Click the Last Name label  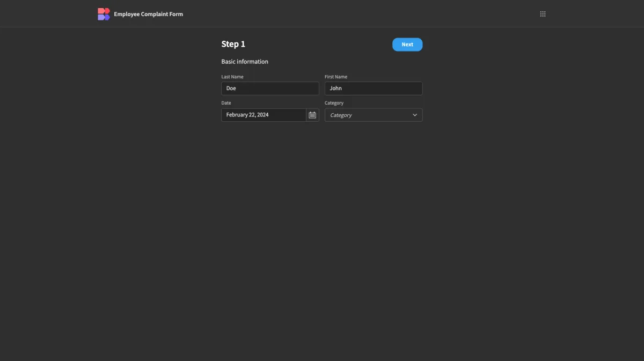click(232, 77)
